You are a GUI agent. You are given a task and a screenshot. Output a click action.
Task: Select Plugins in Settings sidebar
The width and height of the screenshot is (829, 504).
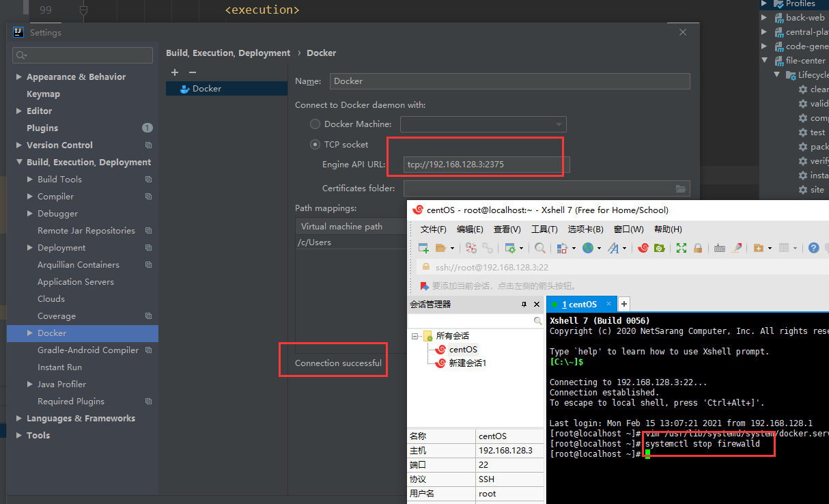tap(42, 128)
